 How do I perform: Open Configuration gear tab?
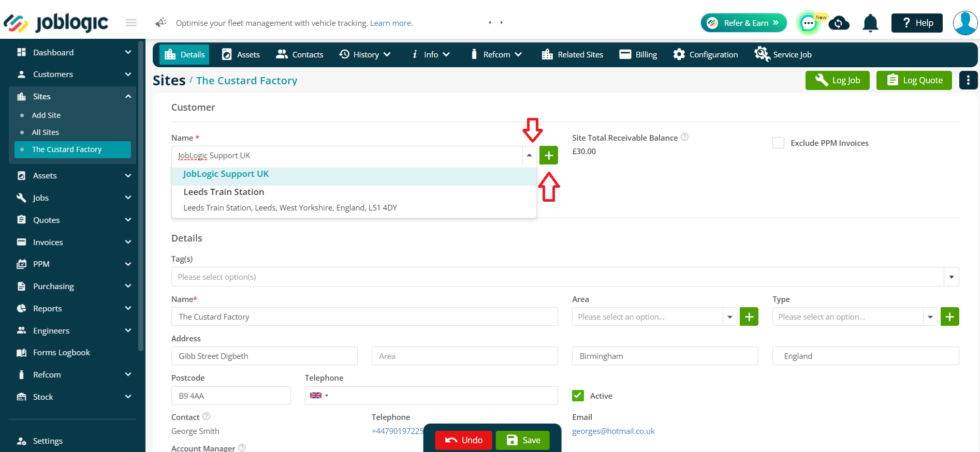[705, 54]
